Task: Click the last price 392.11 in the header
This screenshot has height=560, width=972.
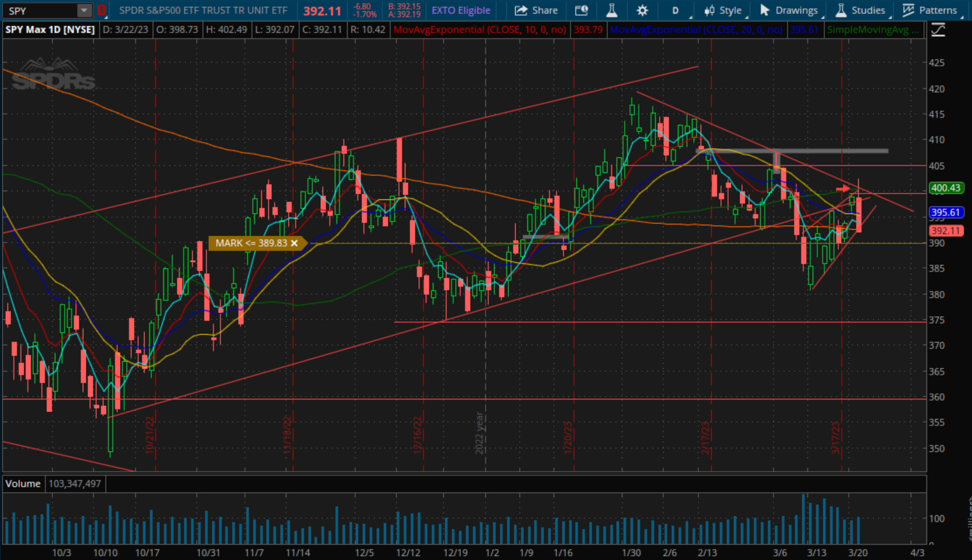Action: pos(322,11)
